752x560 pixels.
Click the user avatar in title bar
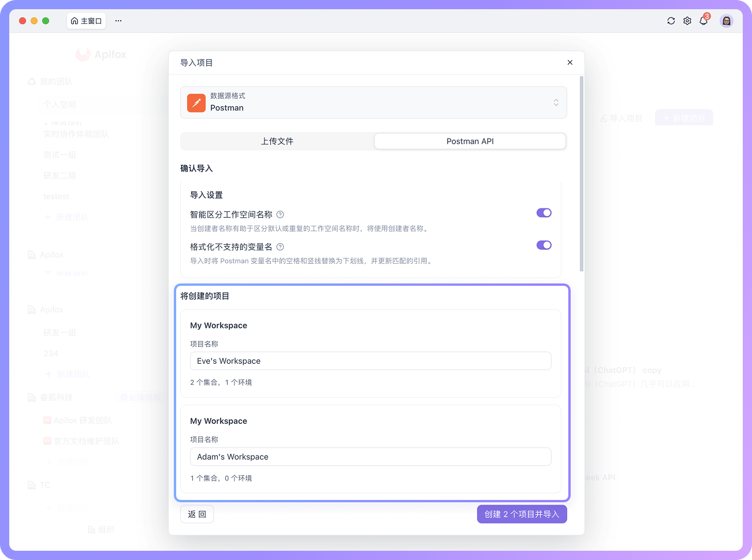pyautogui.click(x=727, y=21)
